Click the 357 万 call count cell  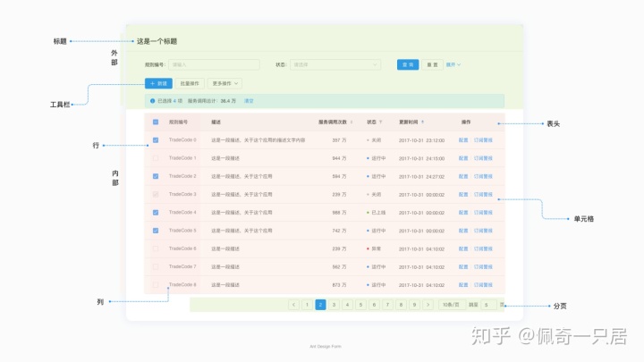pyautogui.click(x=339, y=140)
